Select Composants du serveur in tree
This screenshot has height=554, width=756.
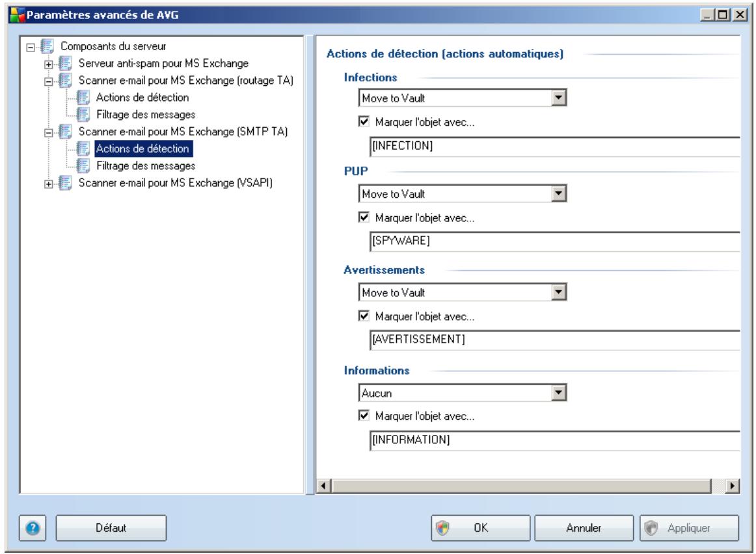113,46
